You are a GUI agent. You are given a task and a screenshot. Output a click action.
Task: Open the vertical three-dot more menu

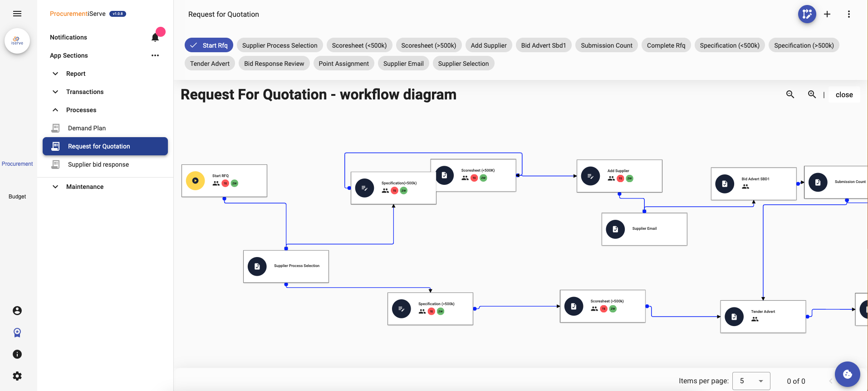click(848, 14)
